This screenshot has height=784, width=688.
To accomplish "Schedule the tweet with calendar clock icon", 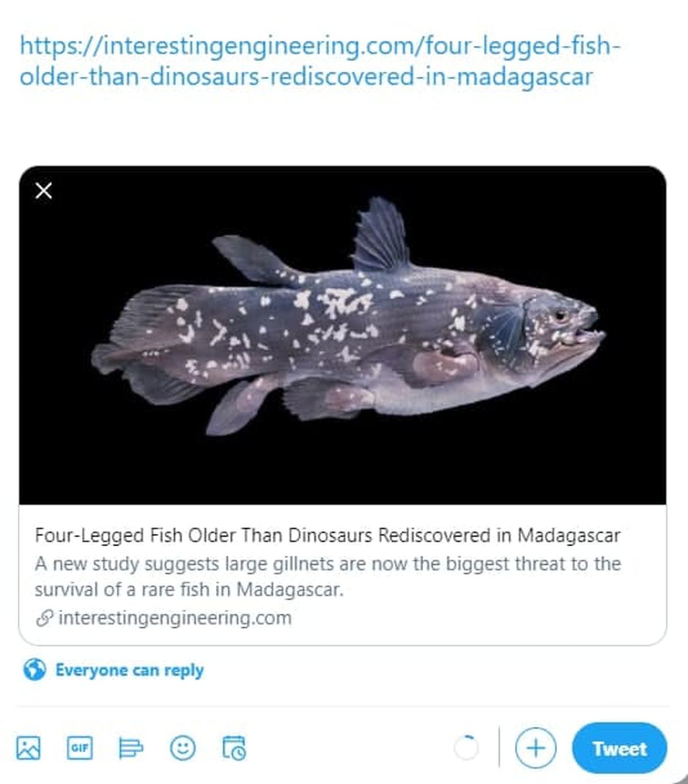I will [234, 748].
